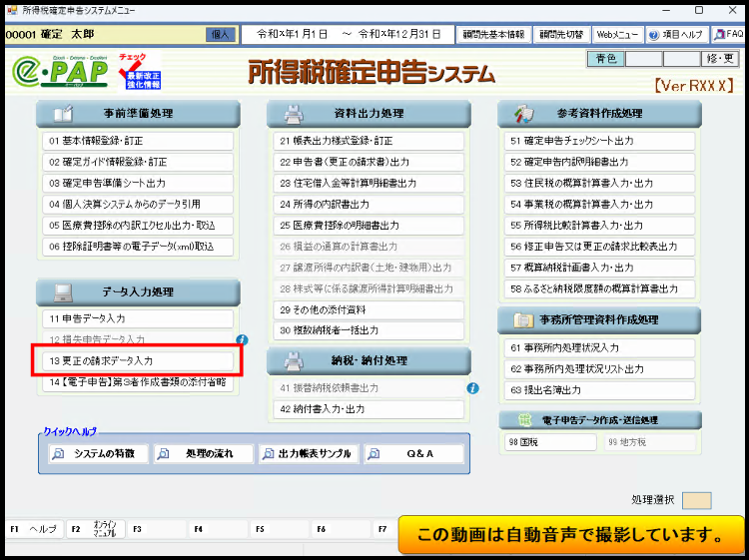
Task: Close the 所得税確定申告システムメニュー window
Action: [x=732, y=10]
